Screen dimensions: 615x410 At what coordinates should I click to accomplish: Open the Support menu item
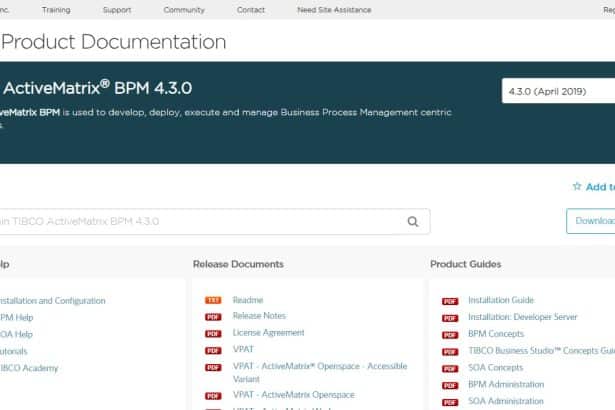(117, 10)
